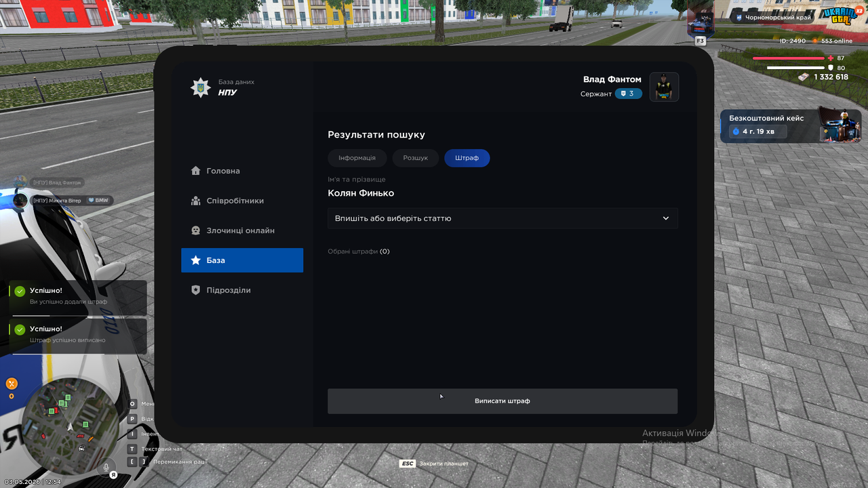
Task: Click the 553 online counter
Action: [837, 41]
